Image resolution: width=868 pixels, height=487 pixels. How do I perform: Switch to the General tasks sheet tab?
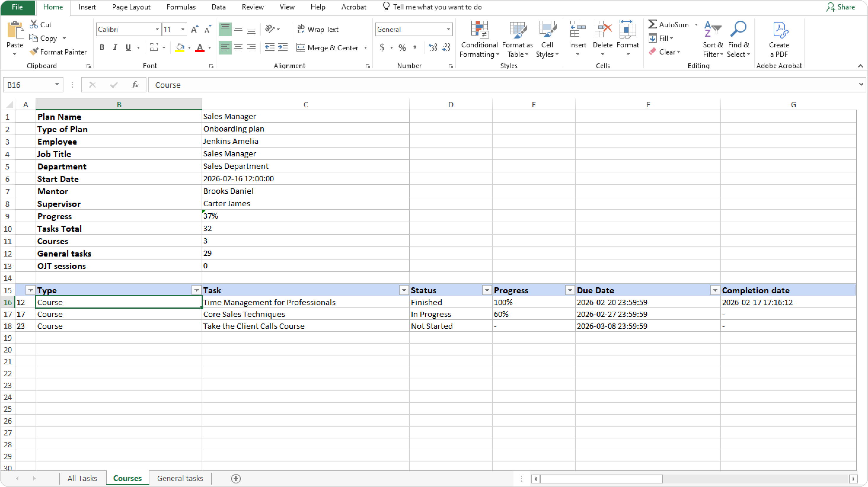click(180, 478)
